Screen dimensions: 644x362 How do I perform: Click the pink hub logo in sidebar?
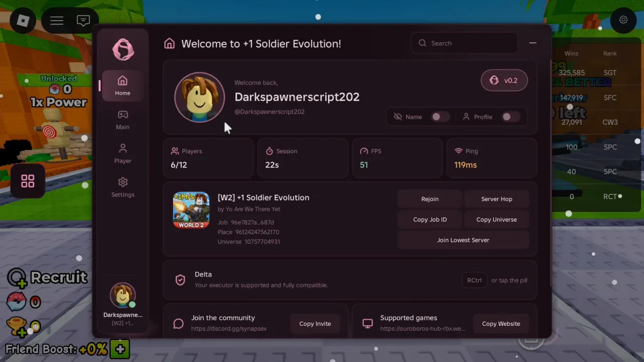coord(123,50)
